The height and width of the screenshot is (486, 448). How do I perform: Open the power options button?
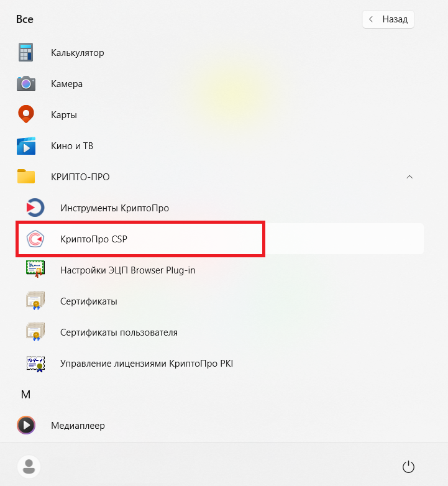pos(408,467)
